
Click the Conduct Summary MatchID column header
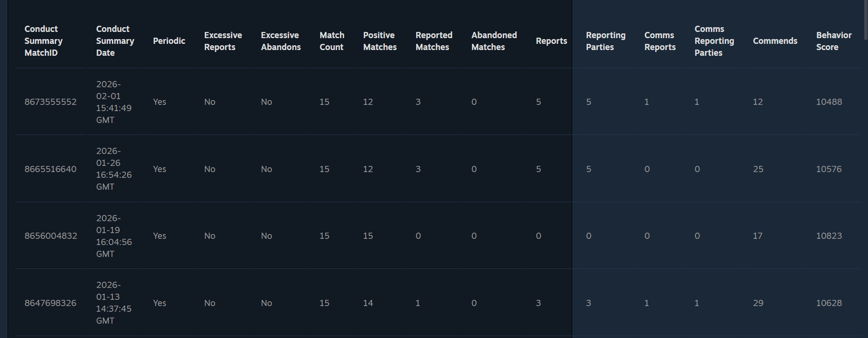tap(43, 41)
